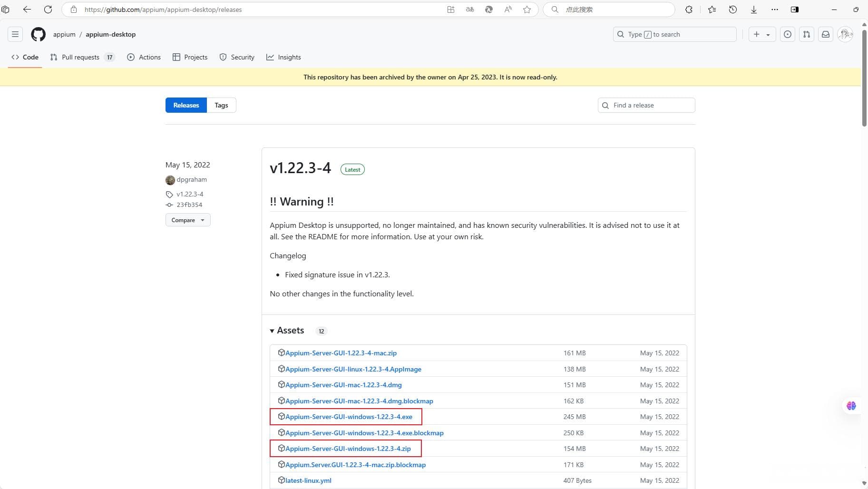Open the QR code icon in address bar

pyautogui.click(x=451, y=10)
